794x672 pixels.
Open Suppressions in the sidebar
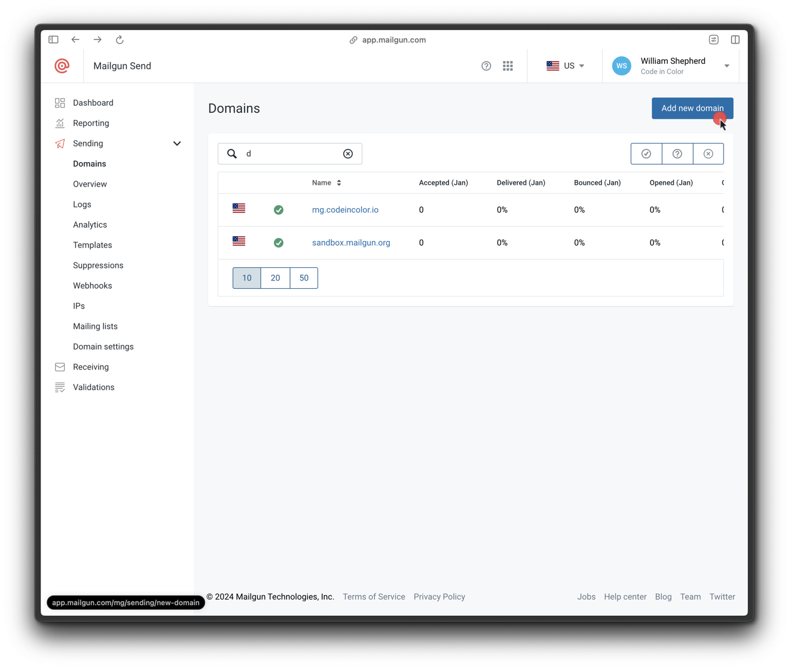98,265
